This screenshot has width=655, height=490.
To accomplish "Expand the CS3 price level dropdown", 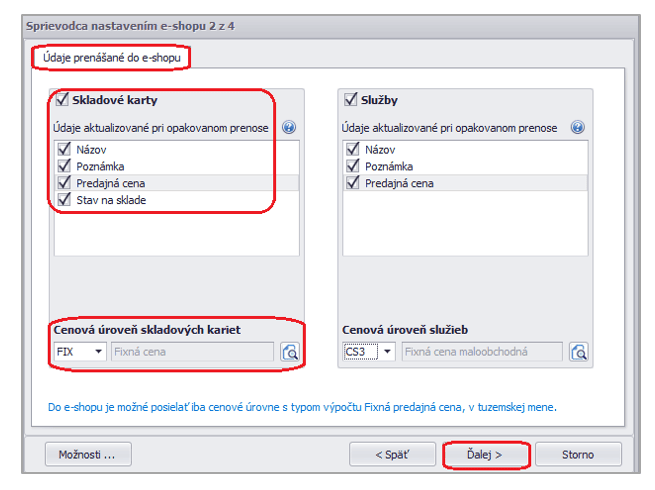I will pos(387,352).
